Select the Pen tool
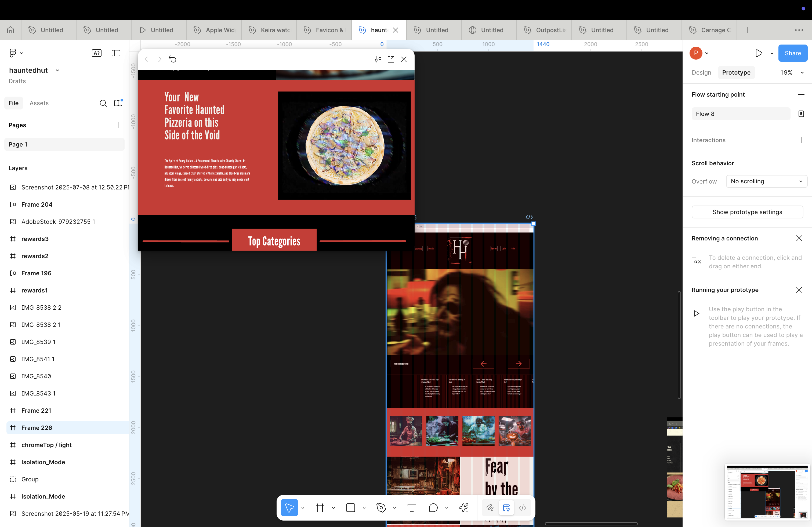812x527 pixels. [x=381, y=508]
